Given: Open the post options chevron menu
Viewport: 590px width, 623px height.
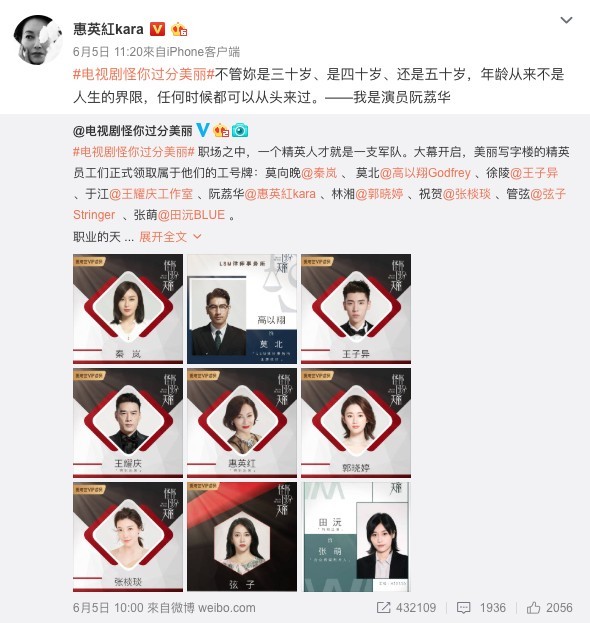Looking at the screenshot, I should (566, 20).
